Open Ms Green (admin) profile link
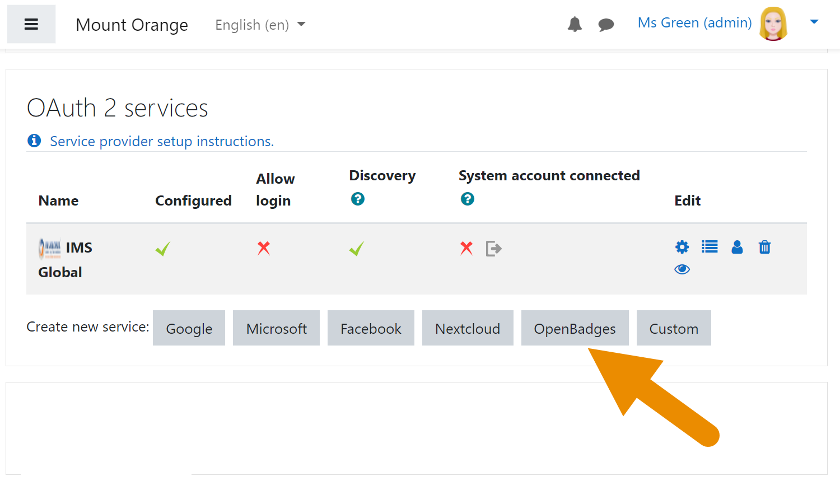Viewport: 840px width, 504px height. point(694,23)
